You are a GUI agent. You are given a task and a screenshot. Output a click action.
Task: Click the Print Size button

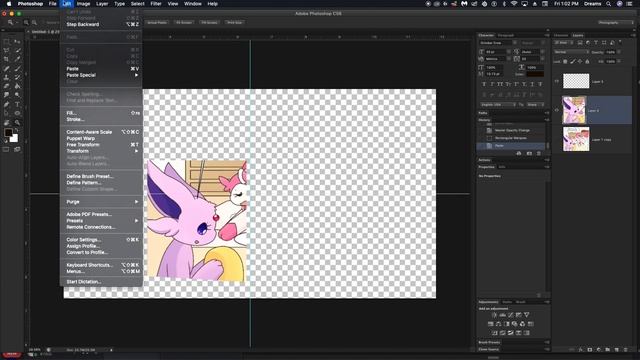pos(235,23)
